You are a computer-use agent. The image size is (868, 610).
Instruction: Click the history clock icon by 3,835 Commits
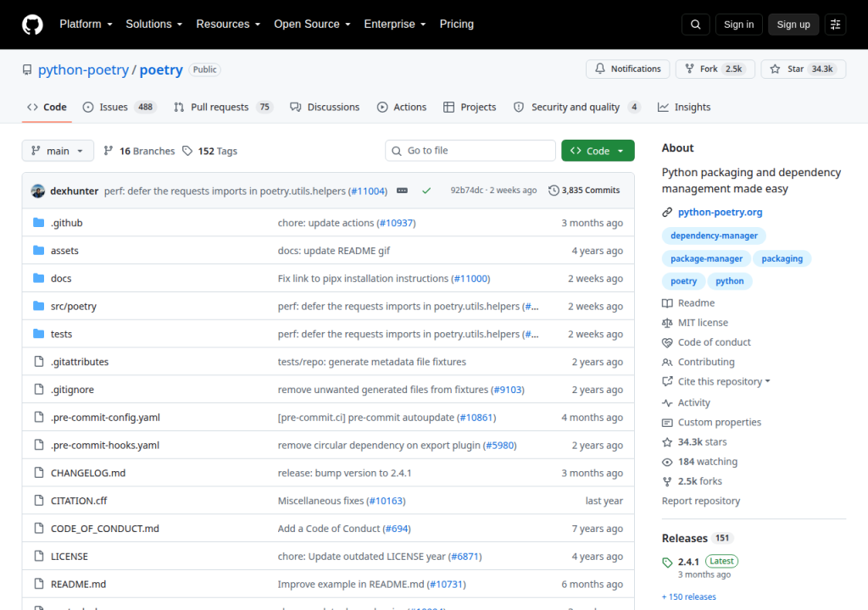tap(554, 191)
